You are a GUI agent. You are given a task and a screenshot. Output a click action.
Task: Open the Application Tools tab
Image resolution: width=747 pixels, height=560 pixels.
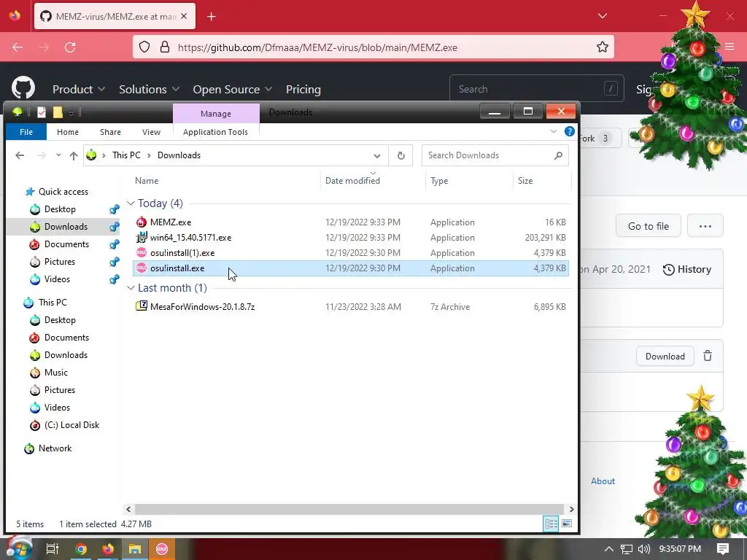tap(215, 132)
